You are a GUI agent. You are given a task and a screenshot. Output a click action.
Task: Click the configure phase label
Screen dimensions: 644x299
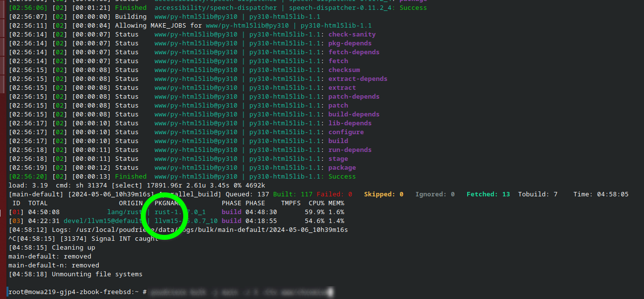point(346,132)
